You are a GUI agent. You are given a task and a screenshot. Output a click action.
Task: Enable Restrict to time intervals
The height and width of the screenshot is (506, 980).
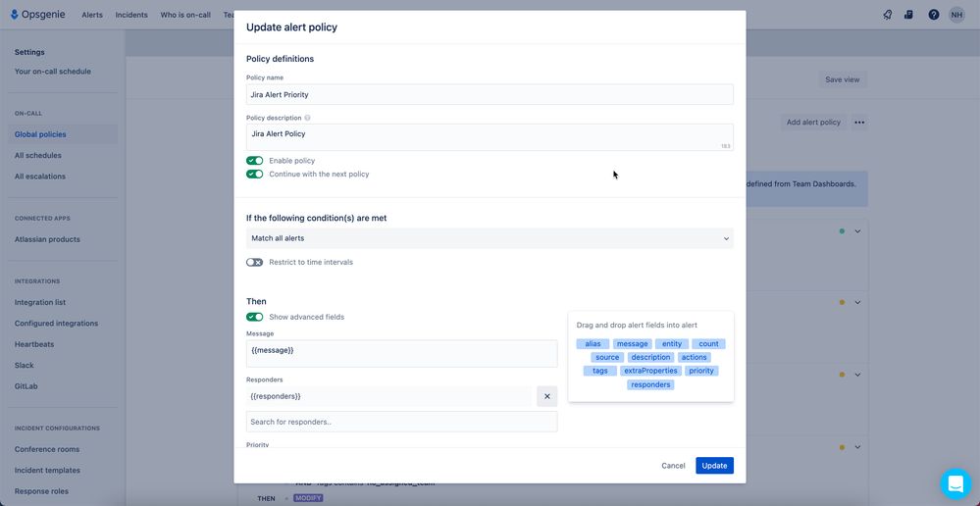[x=254, y=263]
